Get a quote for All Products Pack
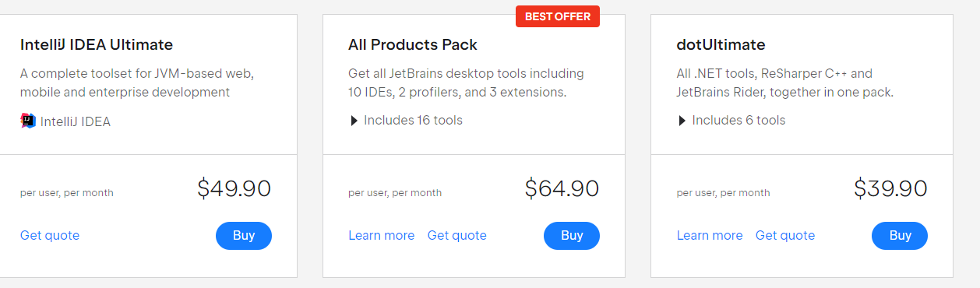980x288 pixels. click(457, 235)
